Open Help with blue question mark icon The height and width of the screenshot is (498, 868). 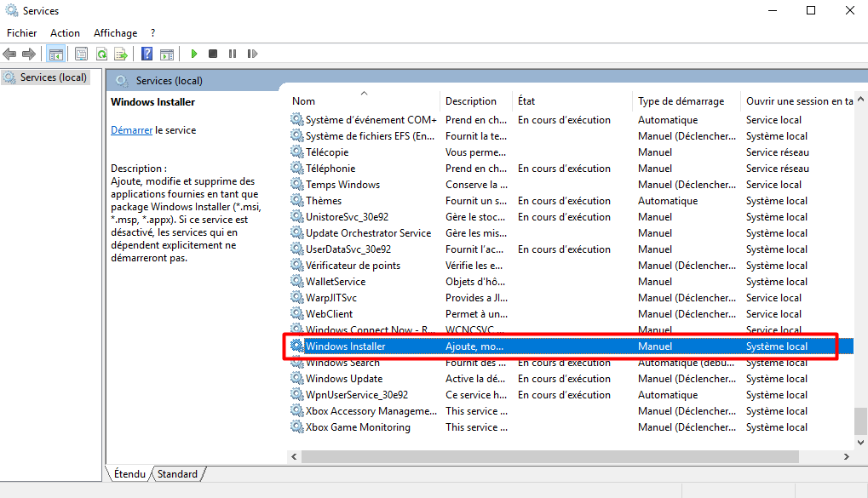point(147,54)
